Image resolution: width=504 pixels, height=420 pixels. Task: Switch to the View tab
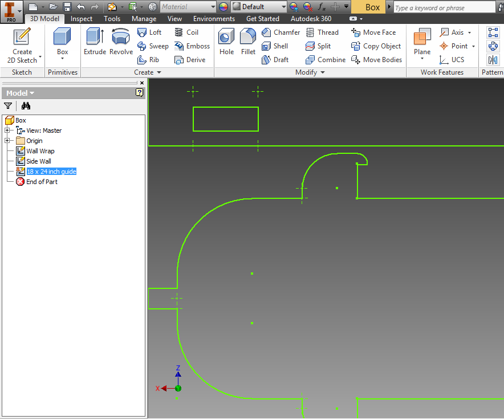tap(174, 19)
